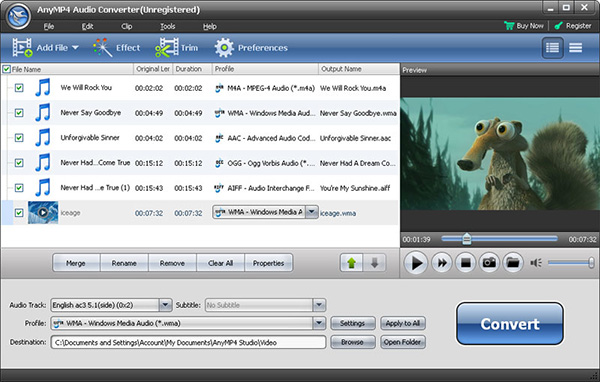Screen dimensions: 600x382
Task: Open file Properties button
Action: (269, 263)
